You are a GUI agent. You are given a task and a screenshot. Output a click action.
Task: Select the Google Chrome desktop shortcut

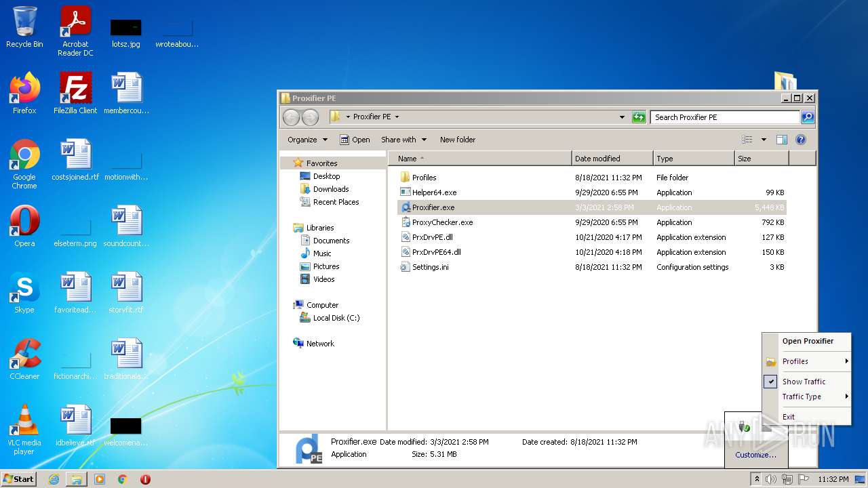[x=24, y=164]
